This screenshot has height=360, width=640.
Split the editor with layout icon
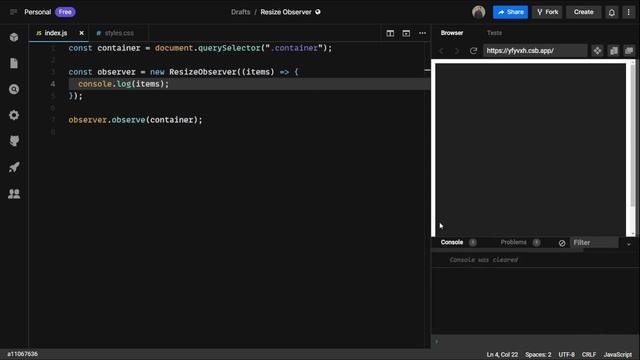point(390,33)
